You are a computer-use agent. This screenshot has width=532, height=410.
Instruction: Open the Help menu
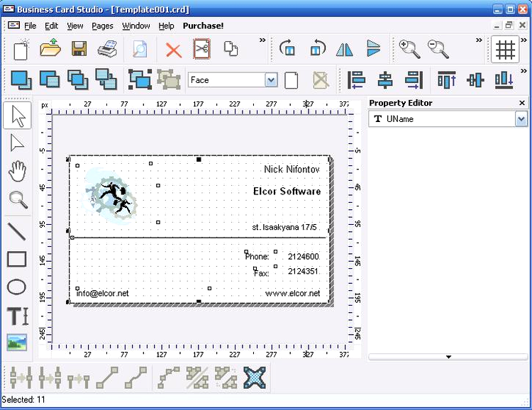point(166,26)
